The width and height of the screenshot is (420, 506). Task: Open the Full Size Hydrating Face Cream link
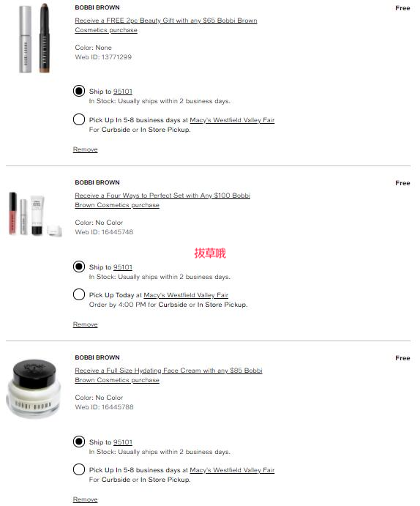pos(168,375)
